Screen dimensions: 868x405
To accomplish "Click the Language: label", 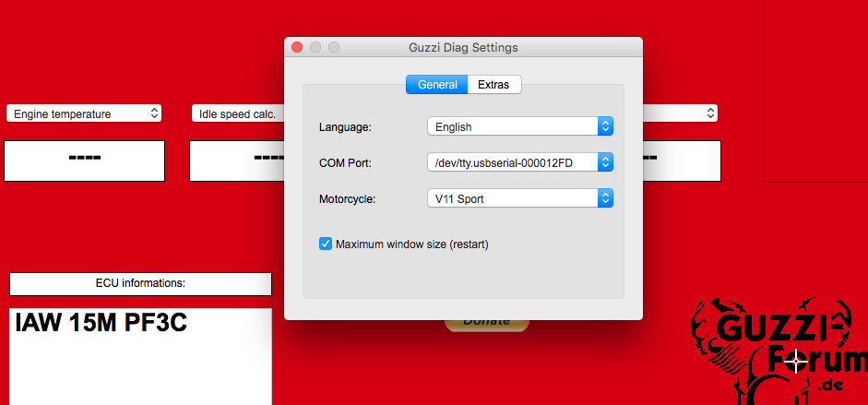I will coord(345,127).
